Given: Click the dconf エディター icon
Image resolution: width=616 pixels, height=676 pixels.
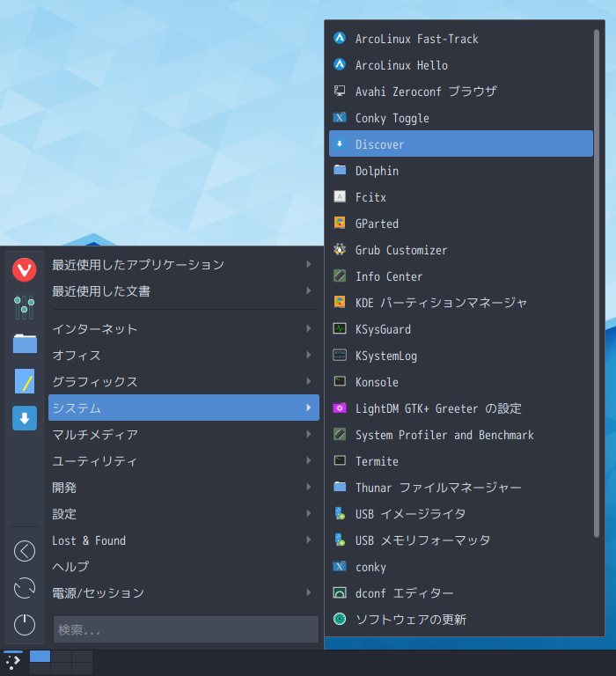Looking at the screenshot, I should point(340,592).
